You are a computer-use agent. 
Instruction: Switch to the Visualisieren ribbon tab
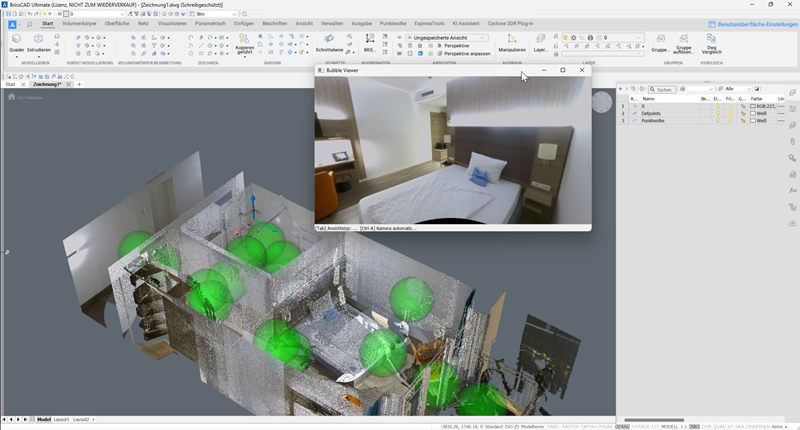pyautogui.click(x=172, y=23)
